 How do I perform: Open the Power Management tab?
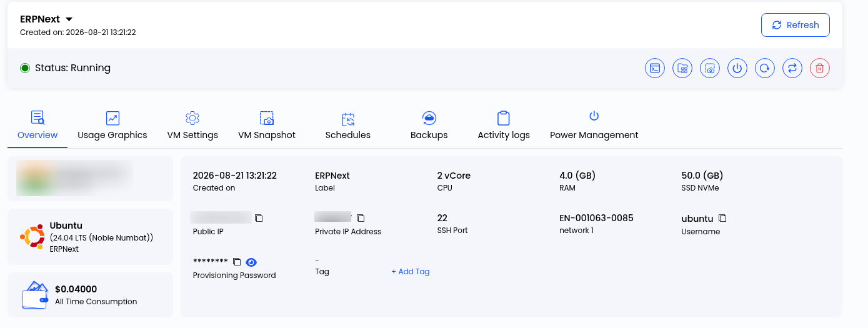594,126
